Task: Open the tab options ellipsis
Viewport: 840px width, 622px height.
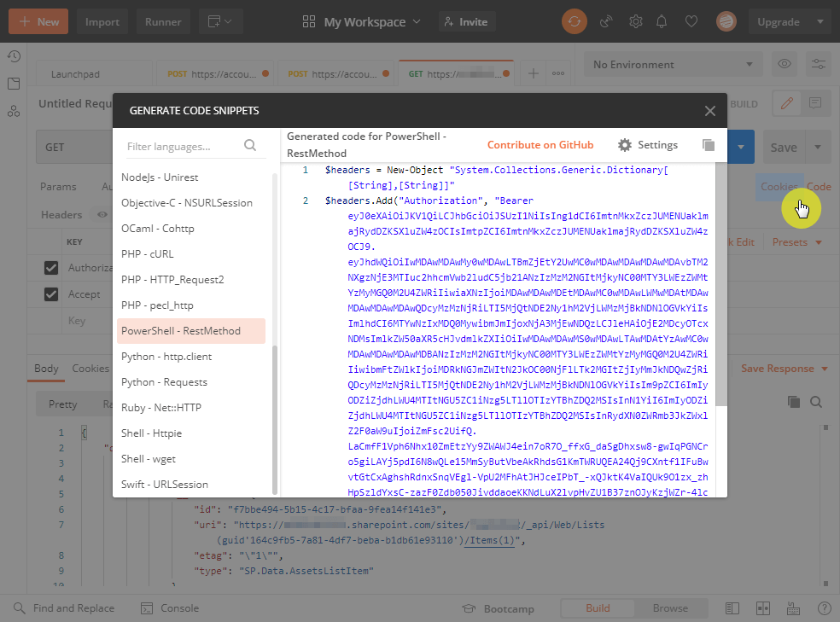Action: (x=558, y=73)
